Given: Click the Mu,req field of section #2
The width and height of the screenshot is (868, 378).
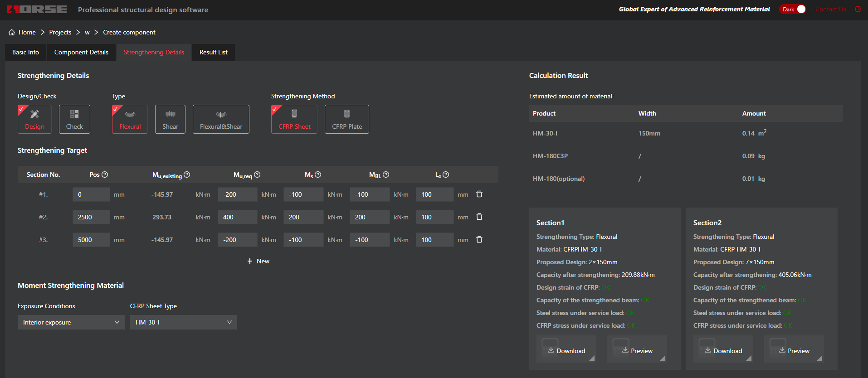Looking at the screenshot, I should pos(237,217).
